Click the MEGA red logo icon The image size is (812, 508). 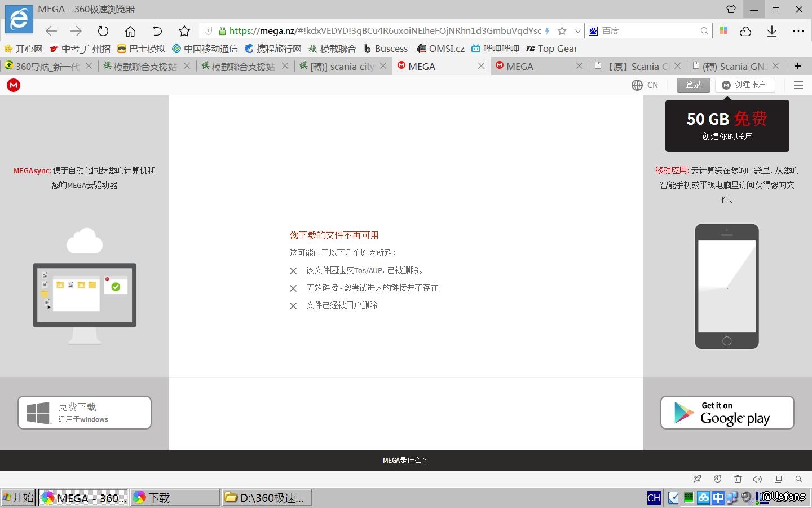click(14, 85)
